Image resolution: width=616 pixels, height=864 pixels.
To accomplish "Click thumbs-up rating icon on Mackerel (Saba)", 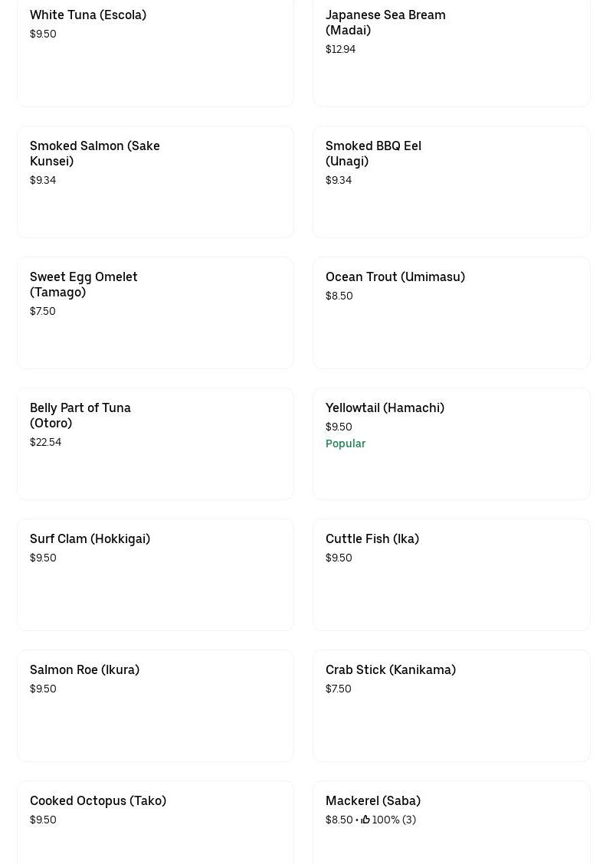I will coord(365,820).
